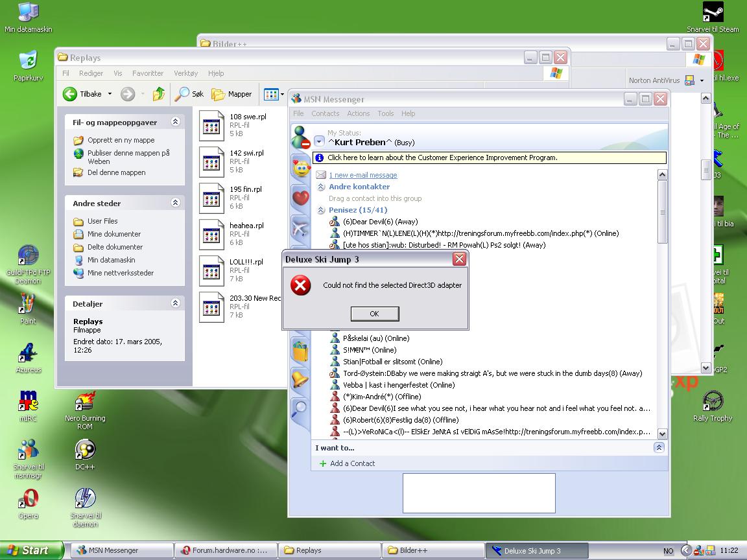Switch to Forum.hardware.no taskbar button

(226, 550)
